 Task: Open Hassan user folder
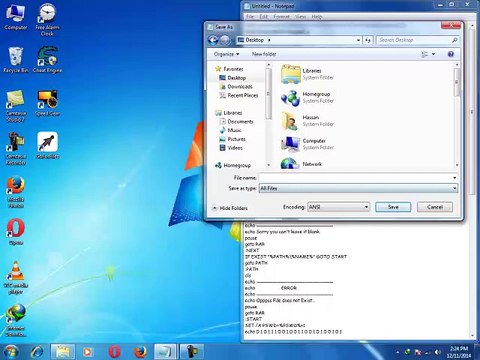coord(307,120)
